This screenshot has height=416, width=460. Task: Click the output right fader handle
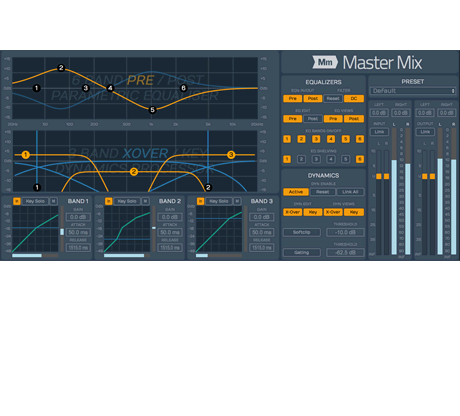pyautogui.click(x=432, y=176)
